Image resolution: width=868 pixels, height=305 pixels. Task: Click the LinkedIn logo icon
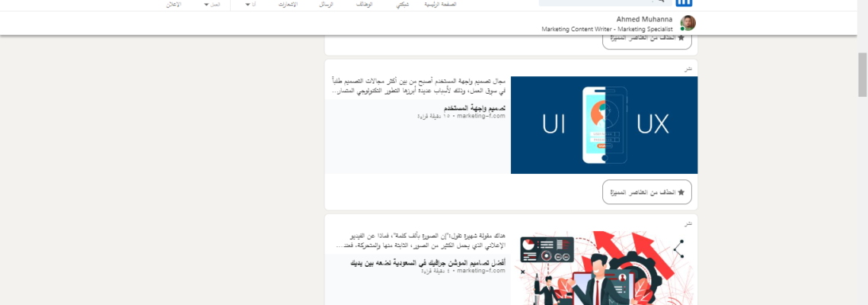click(684, 3)
